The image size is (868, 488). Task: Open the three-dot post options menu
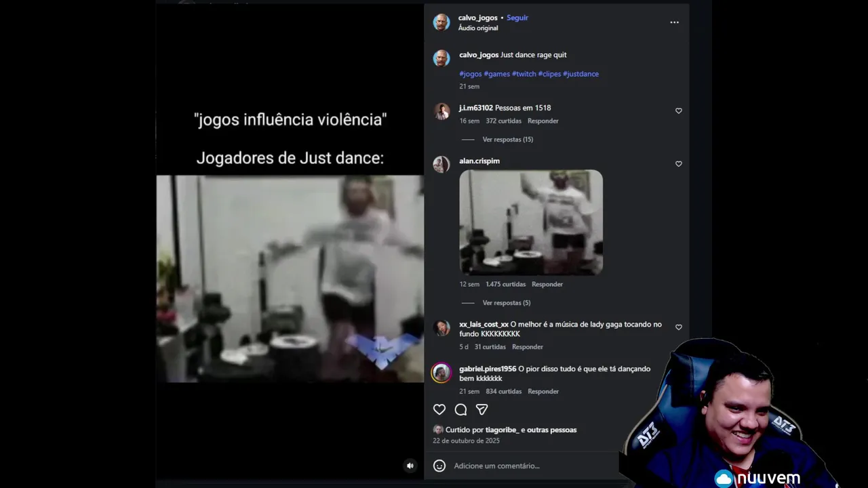[674, 22]
